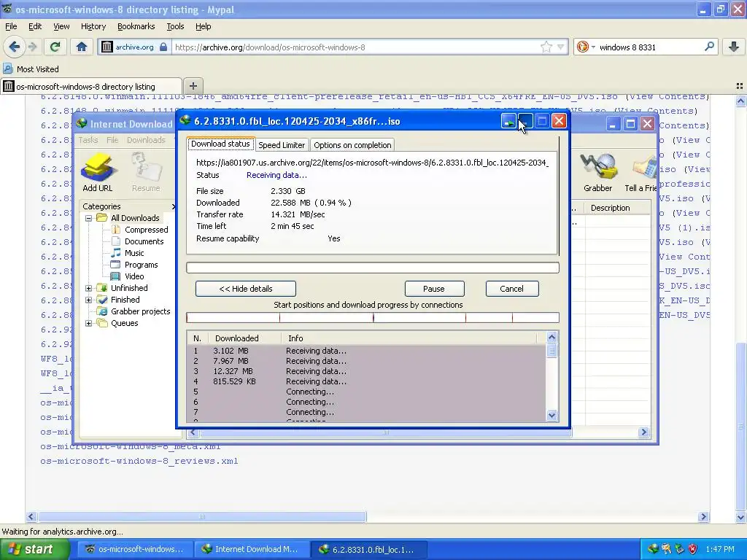
Task: Select connection row 1 with 3.102 MB
Action: (x=366, y=351)
